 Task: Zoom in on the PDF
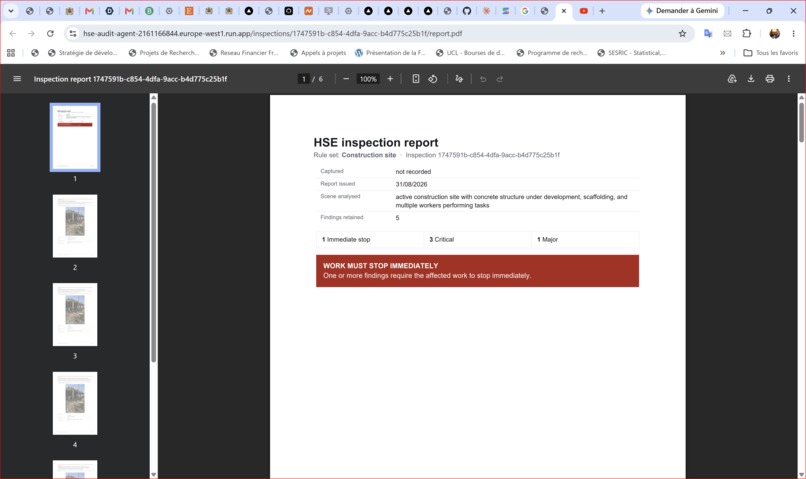[x=390, y=79]
